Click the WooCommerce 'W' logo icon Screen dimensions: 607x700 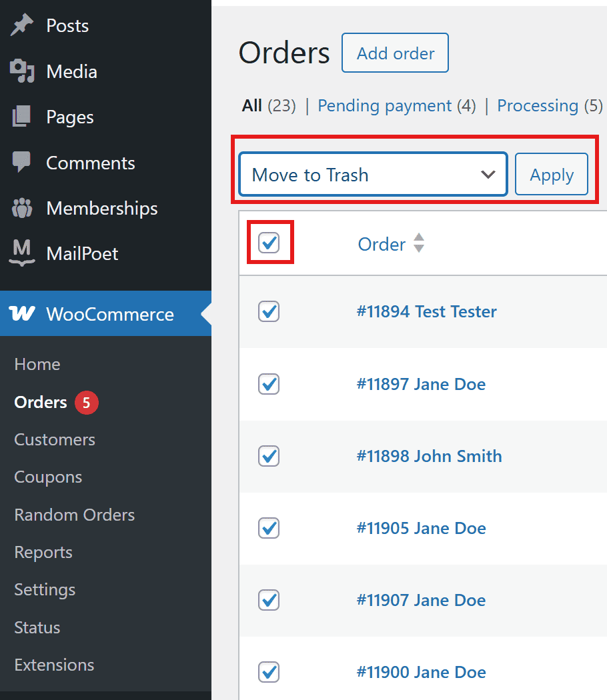click(x=22, y=313)
